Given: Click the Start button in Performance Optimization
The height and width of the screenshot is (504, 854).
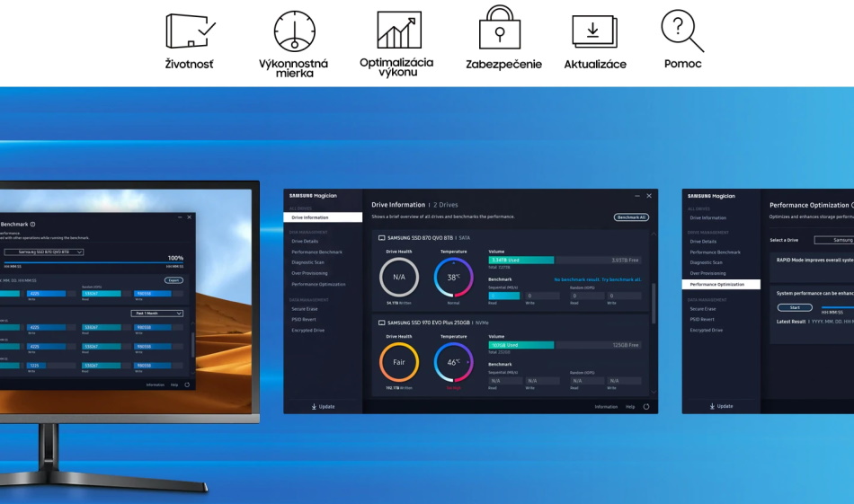Looking at the screenshot, I should coord(795,307).
